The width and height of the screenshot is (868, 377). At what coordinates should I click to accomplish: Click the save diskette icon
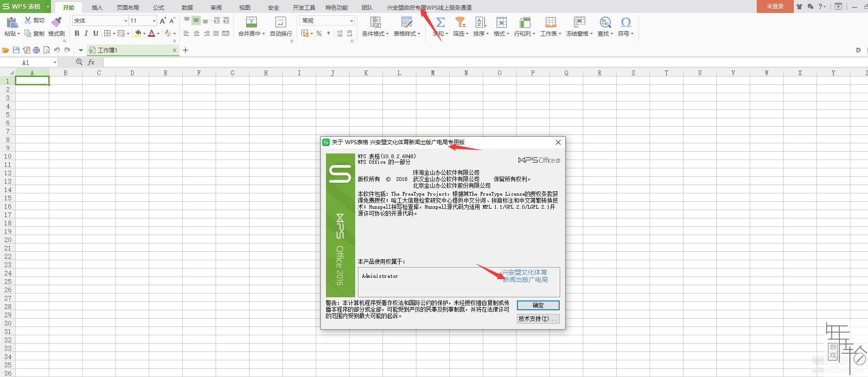click(16, 50)
